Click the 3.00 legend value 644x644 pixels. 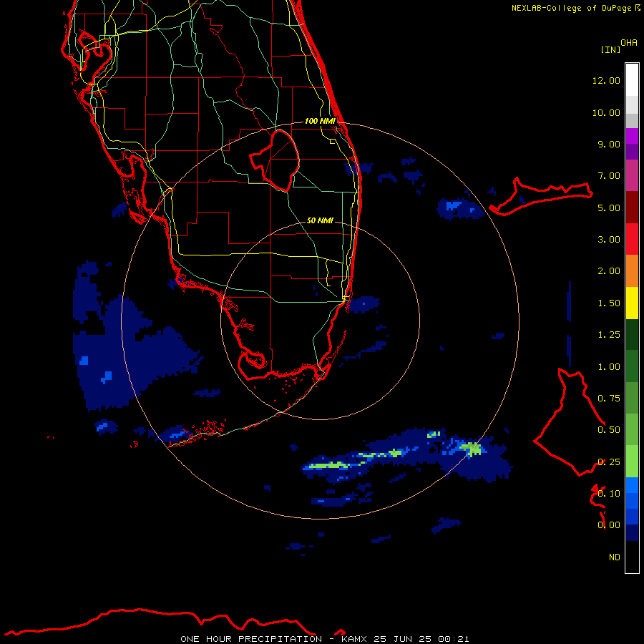pyautogui.click(x=609, y=240)
